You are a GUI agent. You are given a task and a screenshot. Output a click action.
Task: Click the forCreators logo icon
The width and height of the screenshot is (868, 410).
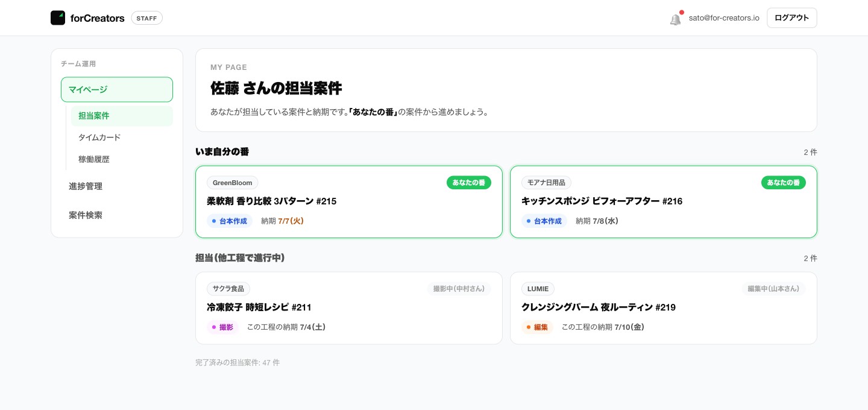coord(58,18)
